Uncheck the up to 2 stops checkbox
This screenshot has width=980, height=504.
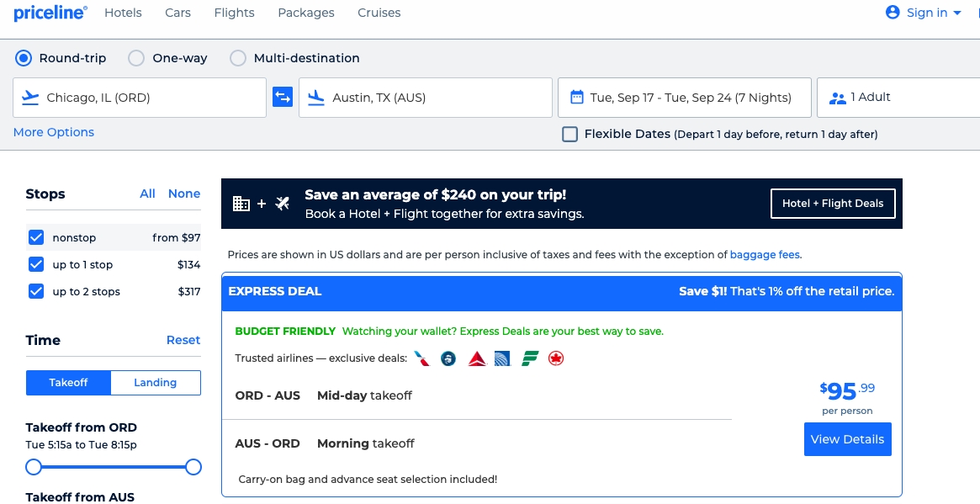[x=36, y=291]
